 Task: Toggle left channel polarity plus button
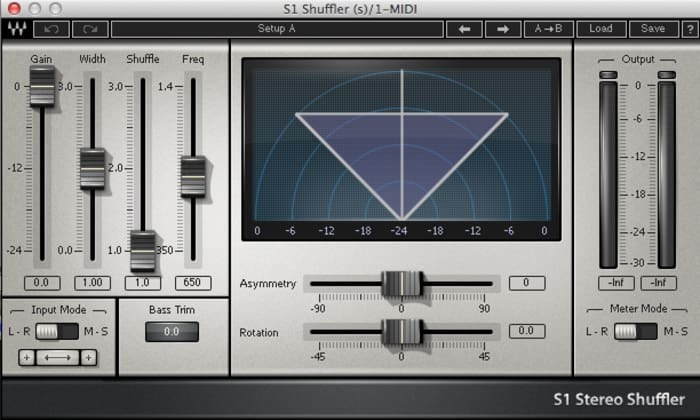tap(27, 358)
